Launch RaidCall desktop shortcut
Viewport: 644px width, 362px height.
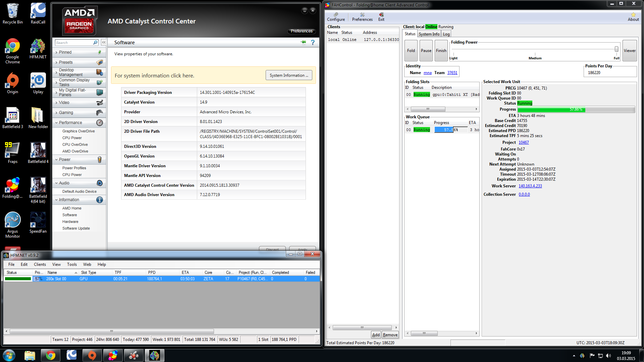pos(38,13)
